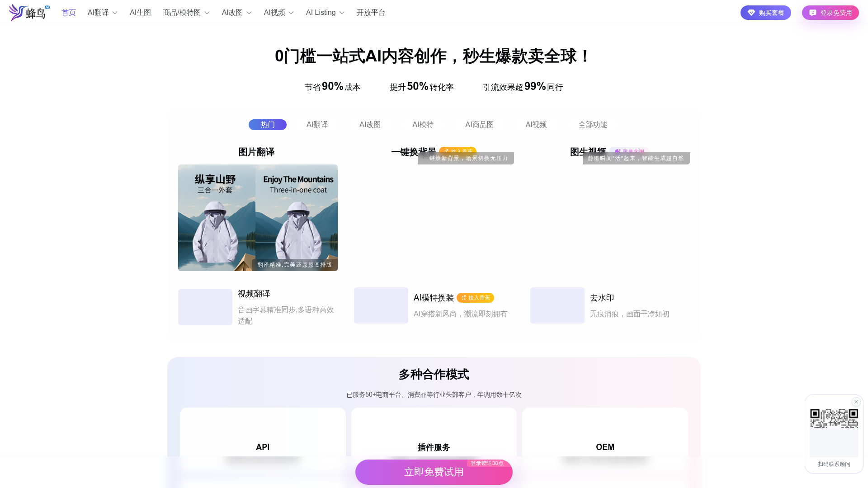Switch to the AI商品图 category tab
Viewport: 868px width, 488px height.
(479, 125)
